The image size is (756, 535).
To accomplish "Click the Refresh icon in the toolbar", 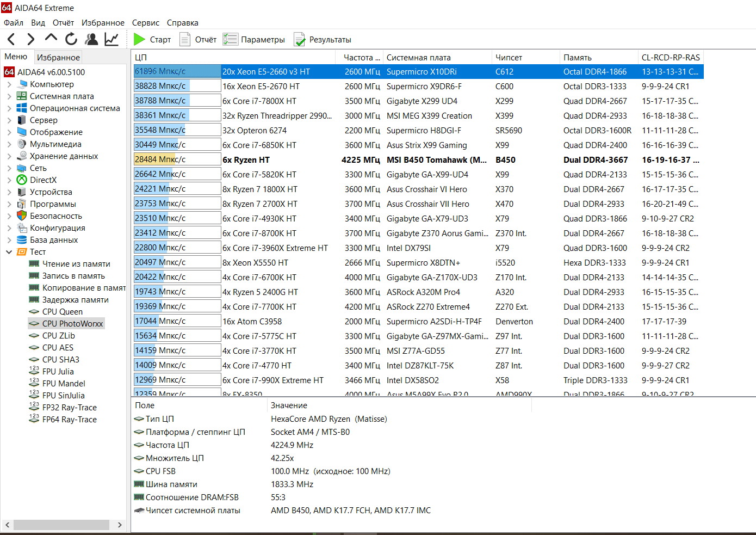I will 71,39.
